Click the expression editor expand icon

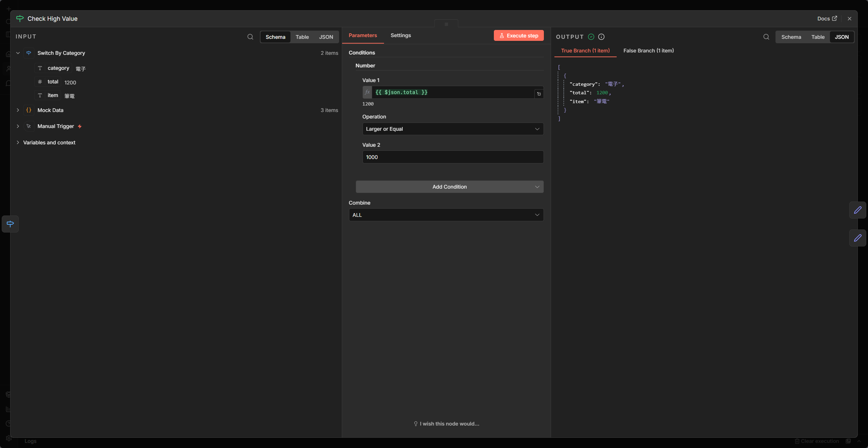[539, 94]
